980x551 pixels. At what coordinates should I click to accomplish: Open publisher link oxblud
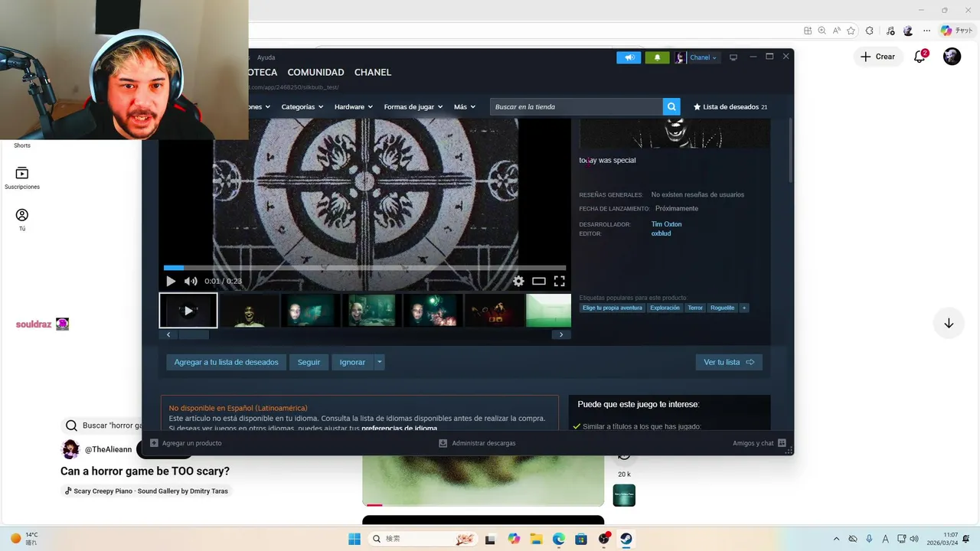(x=661, y=233)
